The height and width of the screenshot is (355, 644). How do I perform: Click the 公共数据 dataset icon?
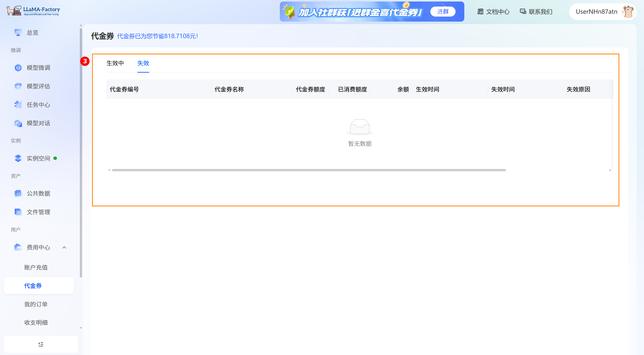(18, 193)
